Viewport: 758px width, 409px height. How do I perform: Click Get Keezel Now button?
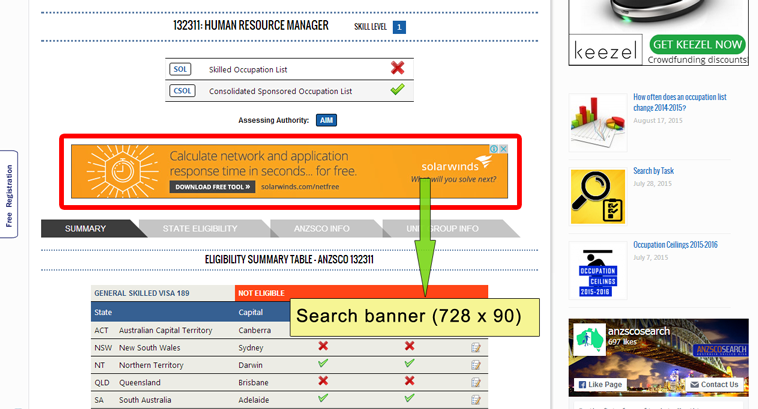pos(698,44)
